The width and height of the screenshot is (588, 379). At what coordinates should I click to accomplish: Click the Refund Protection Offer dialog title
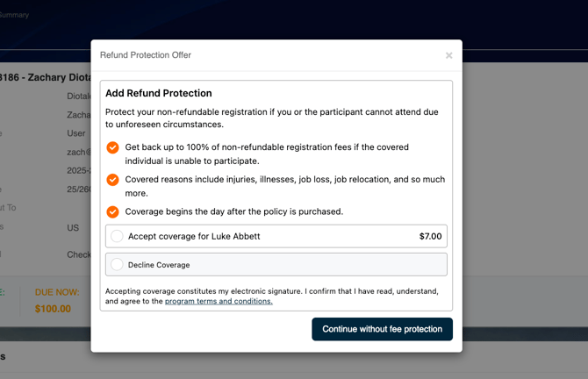(146, 55)
